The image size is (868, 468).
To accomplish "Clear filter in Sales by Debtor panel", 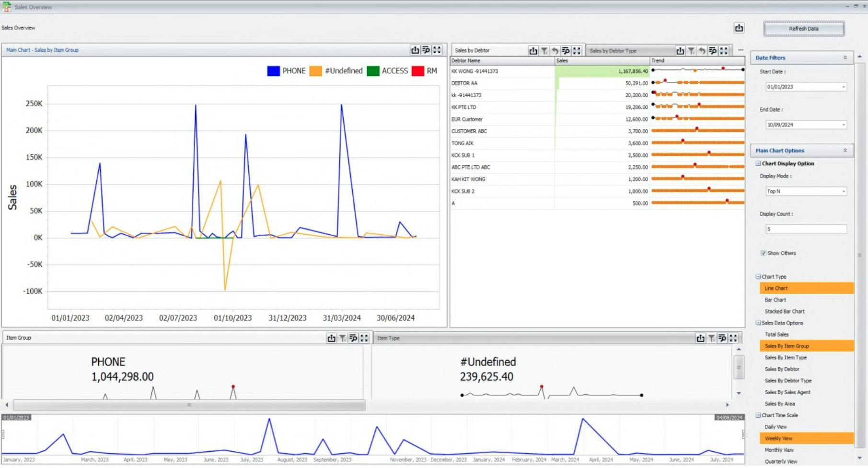I will pos(544,51).
